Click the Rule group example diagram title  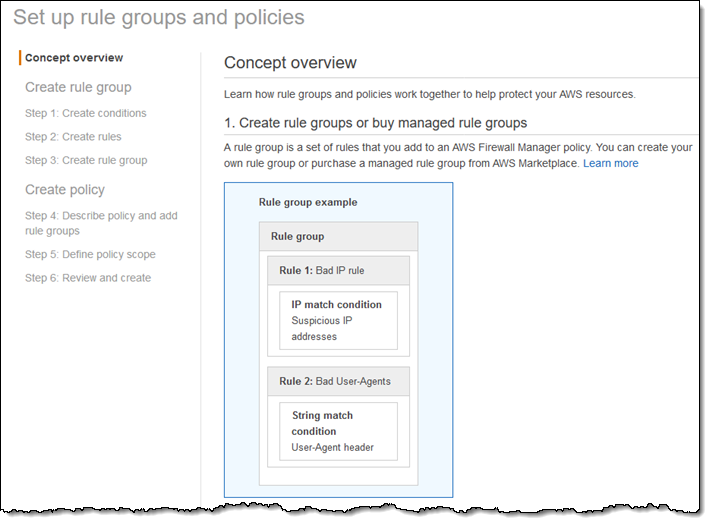[308, 202]
